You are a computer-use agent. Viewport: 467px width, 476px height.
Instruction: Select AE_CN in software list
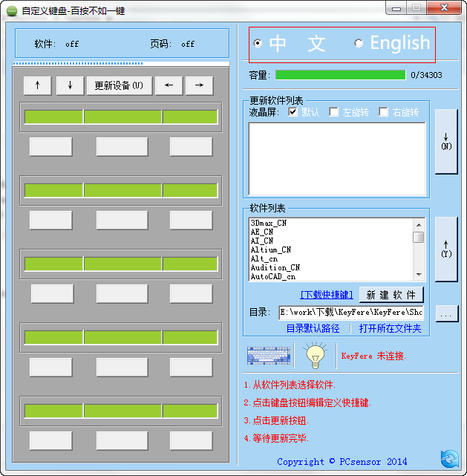coord(262,232)
